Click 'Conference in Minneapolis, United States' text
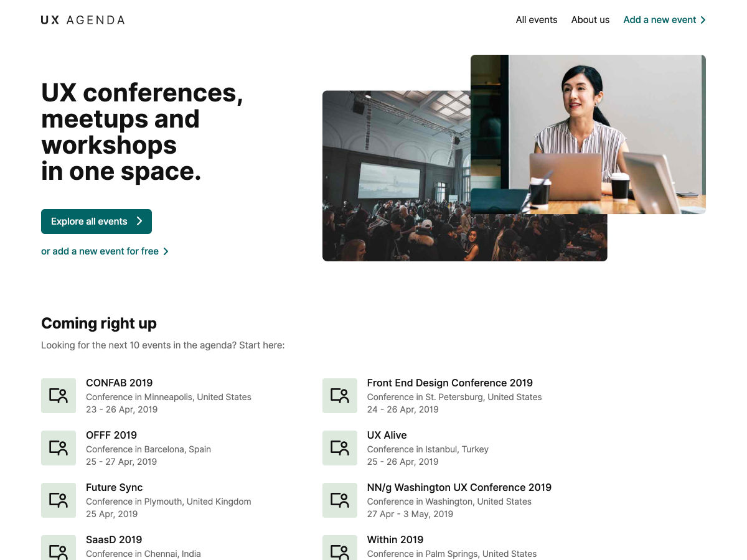Image resolution: width=747 pixels, height=560 pixels. 169,397
